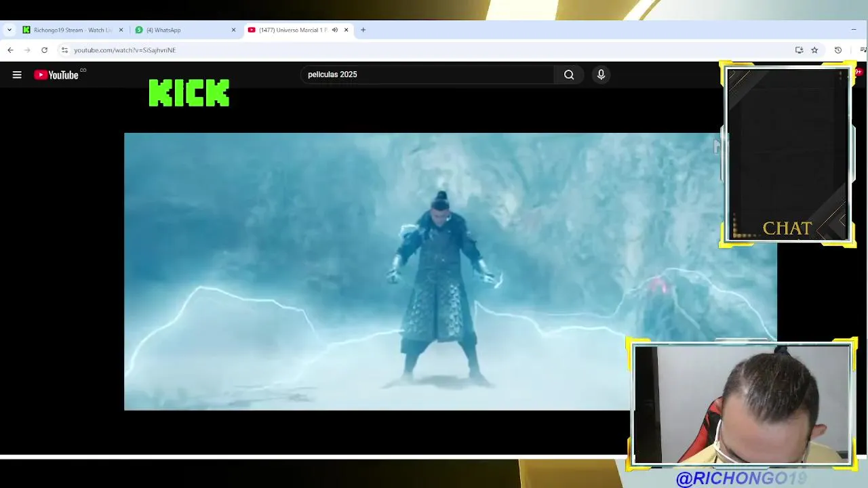Go forward with the browser forward arrow
Screen dimensions: 868x488
click(x=27, y=50)
